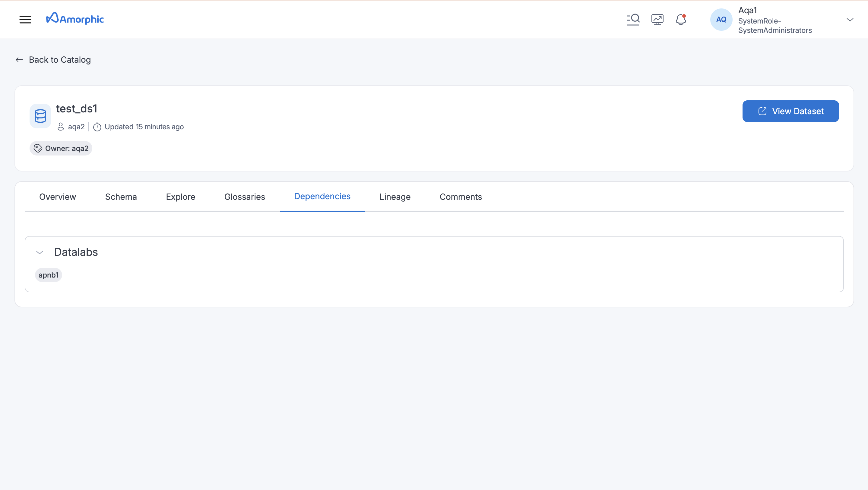The width and height of the screenshot is (868, 490).
Task: Click the AQ user avatar
Action: (721, 19)
